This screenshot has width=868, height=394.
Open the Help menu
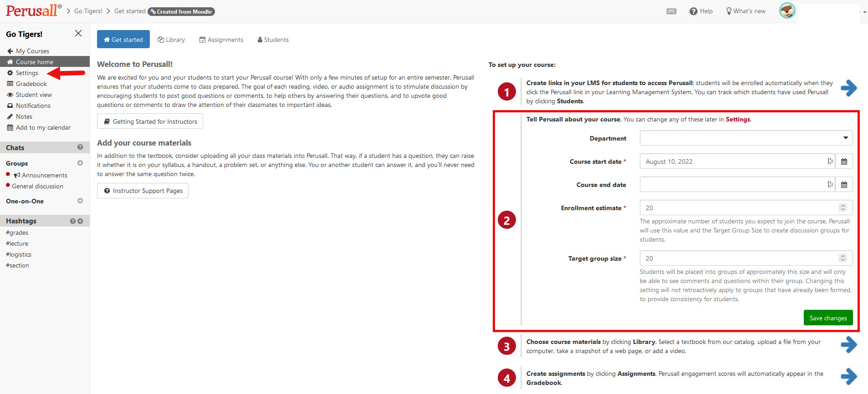701,11
